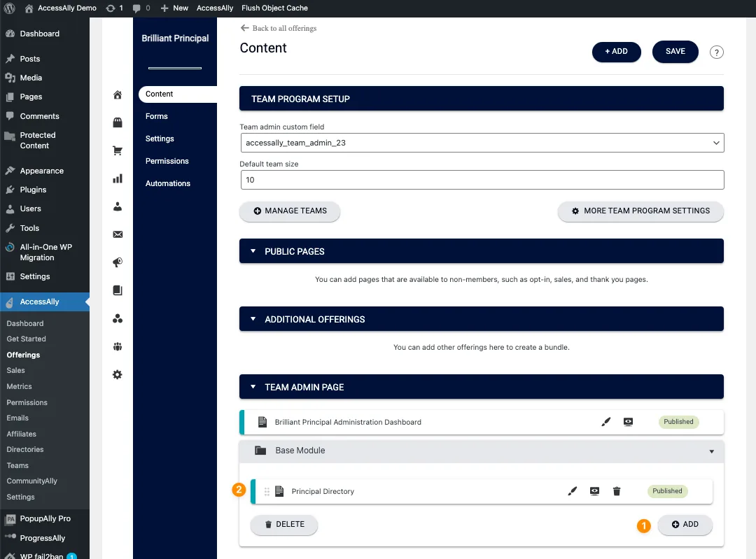Edit the Default team size field

coord(483,180)
